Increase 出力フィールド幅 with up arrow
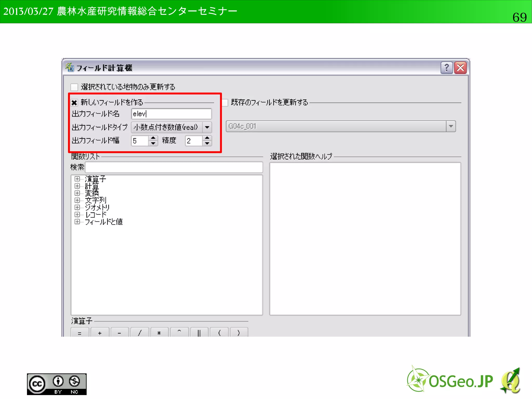The image size is (532, 399). (x=153, y=138)
